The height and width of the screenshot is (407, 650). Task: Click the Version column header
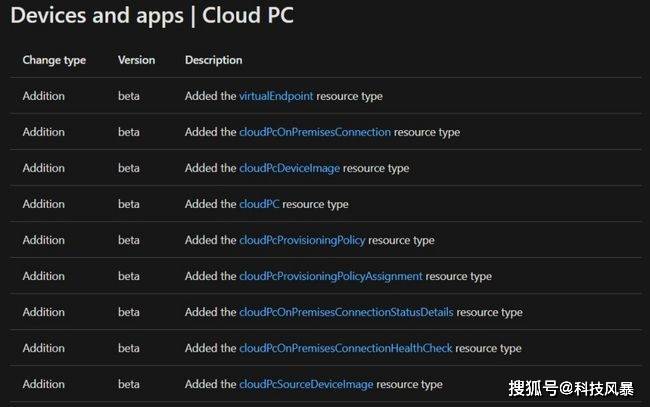tap(136, 60)
